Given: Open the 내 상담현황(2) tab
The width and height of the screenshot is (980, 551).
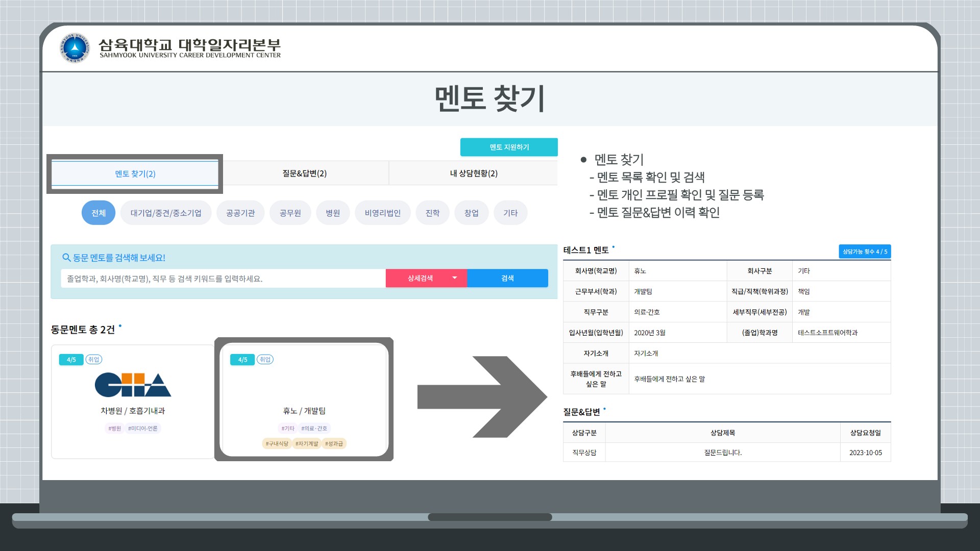Looking at the screenshot, I should [473, 173].
